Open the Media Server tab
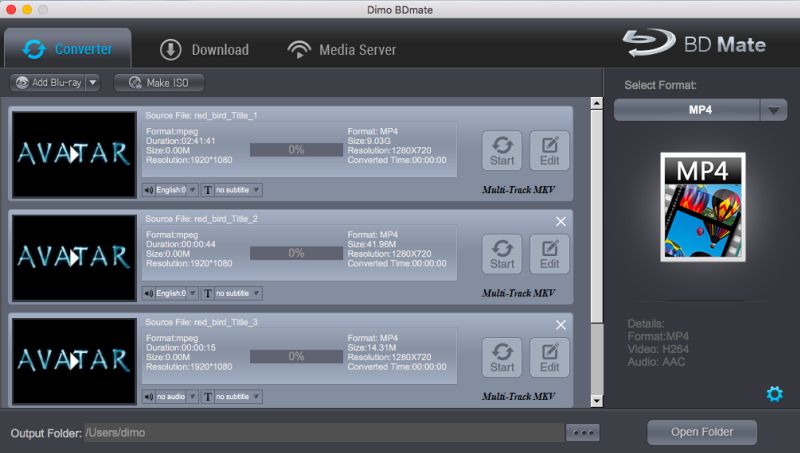 click(x=341, y=49)
